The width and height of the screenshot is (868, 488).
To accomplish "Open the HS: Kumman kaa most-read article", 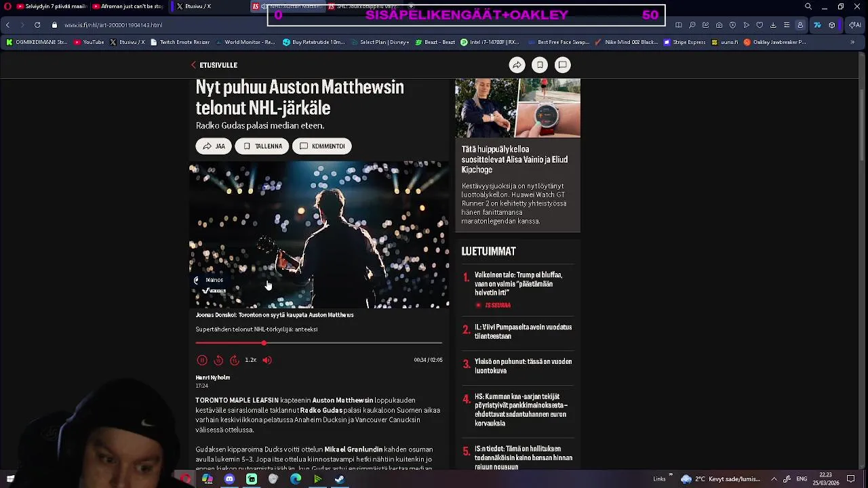I will [x=521, y=410].
